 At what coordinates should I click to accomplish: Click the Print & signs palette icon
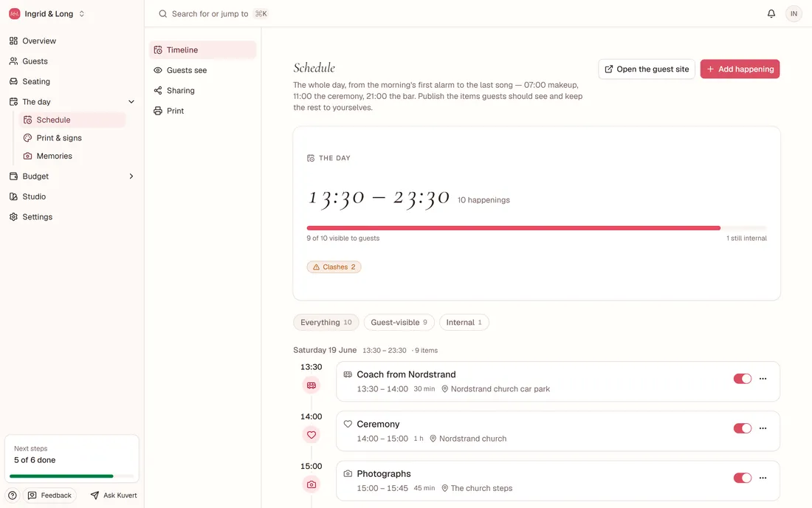[x=27, y=138]
